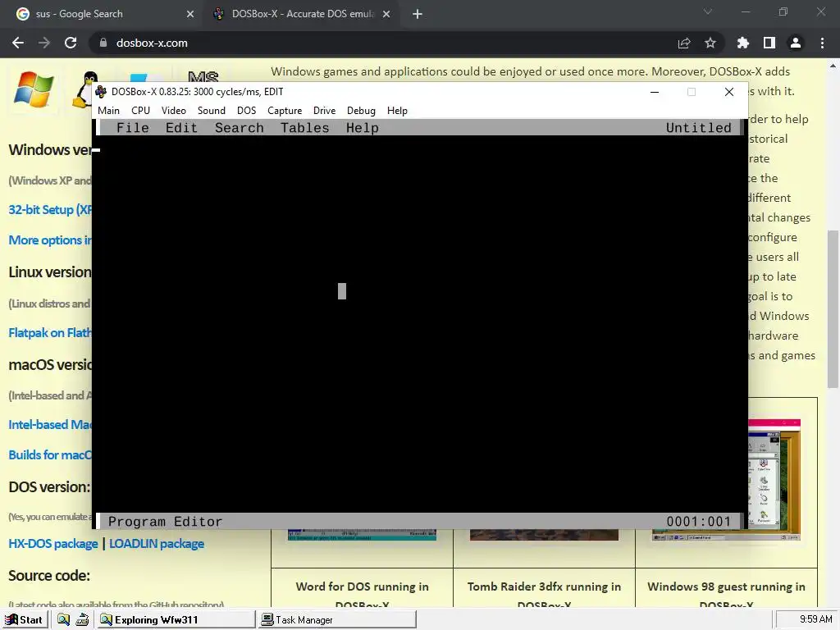Click the DOSBox-X window title icon
This screenshot has width=840, height=630.
(101, 92)
